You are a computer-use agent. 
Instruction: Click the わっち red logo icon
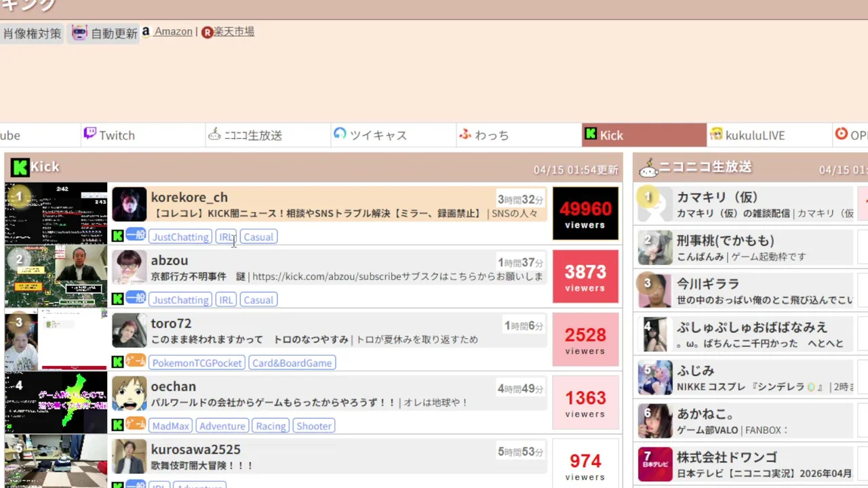click(465, 134)
